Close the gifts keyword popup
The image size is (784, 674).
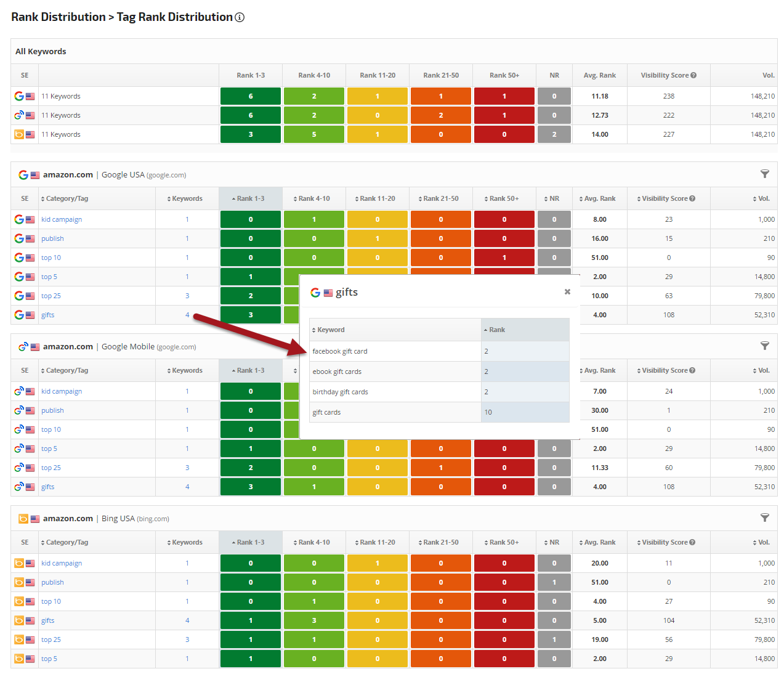(567, 292)
